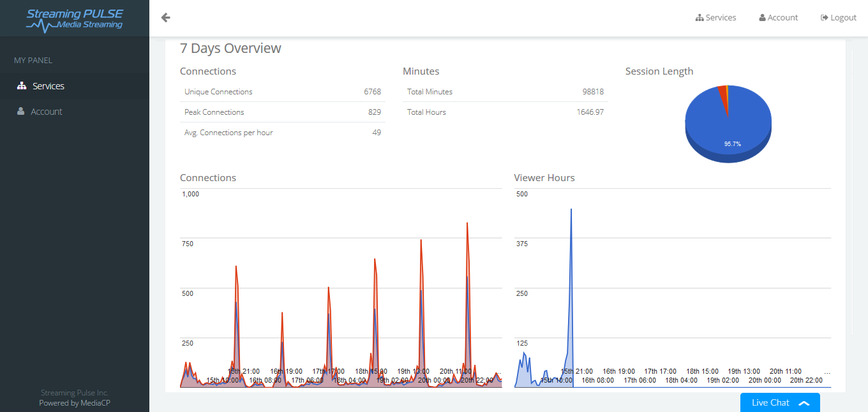Image resolution: width=868 pixels, height=412 pixels.
Task: Click the 750 axis label on Connections chart
Action: pyautogui.click(x=188, y=244)
